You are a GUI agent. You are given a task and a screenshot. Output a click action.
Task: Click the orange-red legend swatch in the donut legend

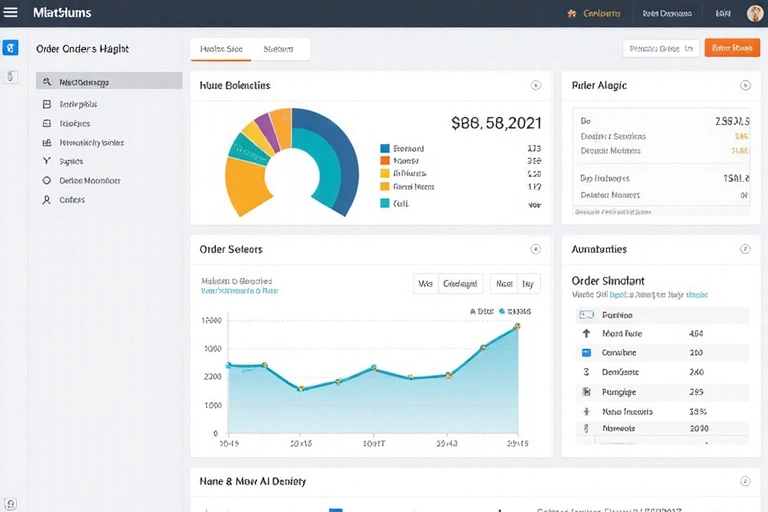(x=385, y=161)
